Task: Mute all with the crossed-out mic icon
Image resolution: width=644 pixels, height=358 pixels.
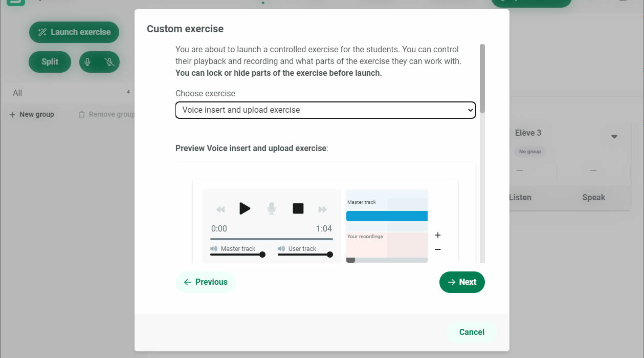Action: [109, 62]
